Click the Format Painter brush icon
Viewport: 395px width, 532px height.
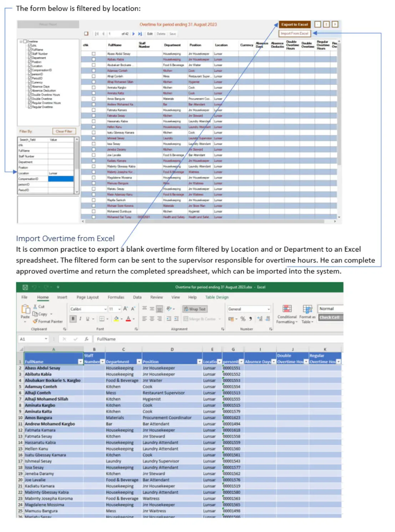35,321
